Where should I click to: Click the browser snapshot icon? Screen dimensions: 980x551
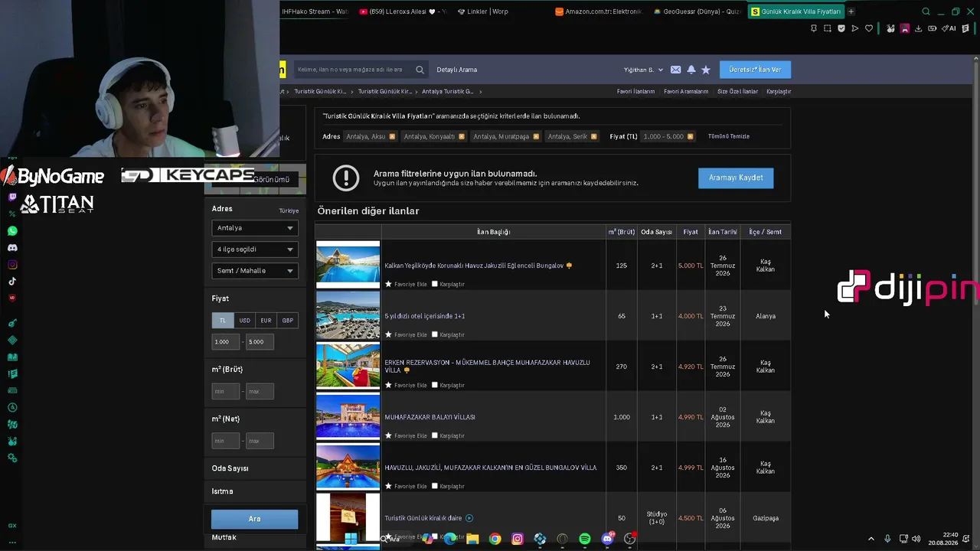tap(828, 28)
